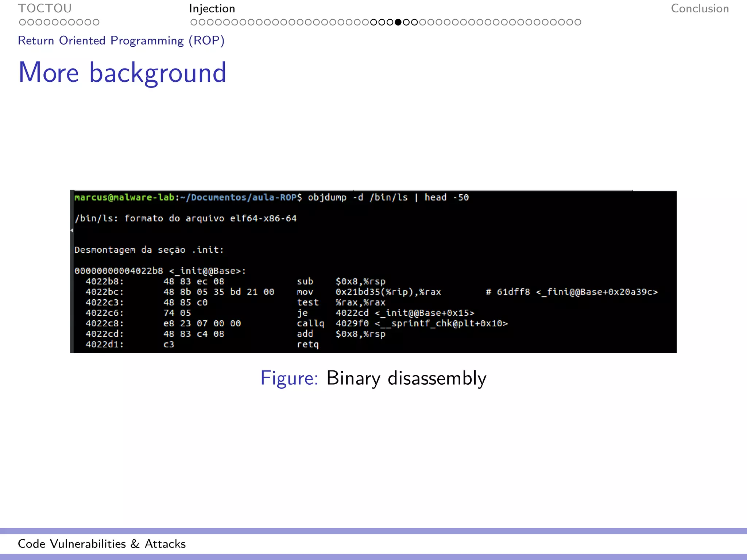Click the 'Code Vulnerabilities & Attacks' footer

click(102, 544)
